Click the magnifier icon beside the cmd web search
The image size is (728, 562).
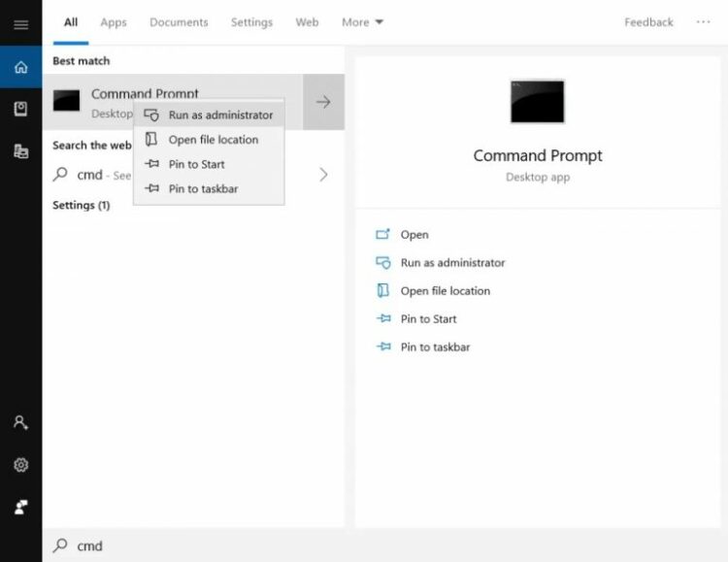coord(60,174)
